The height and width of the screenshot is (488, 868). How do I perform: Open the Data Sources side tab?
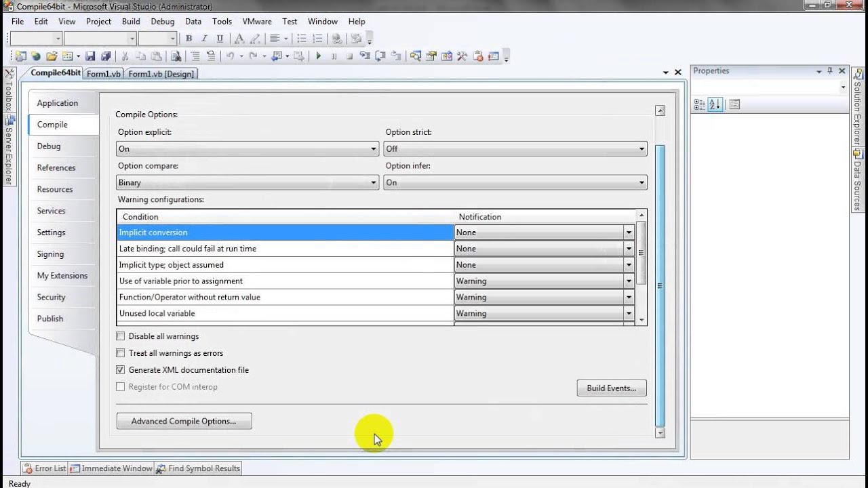858,180
